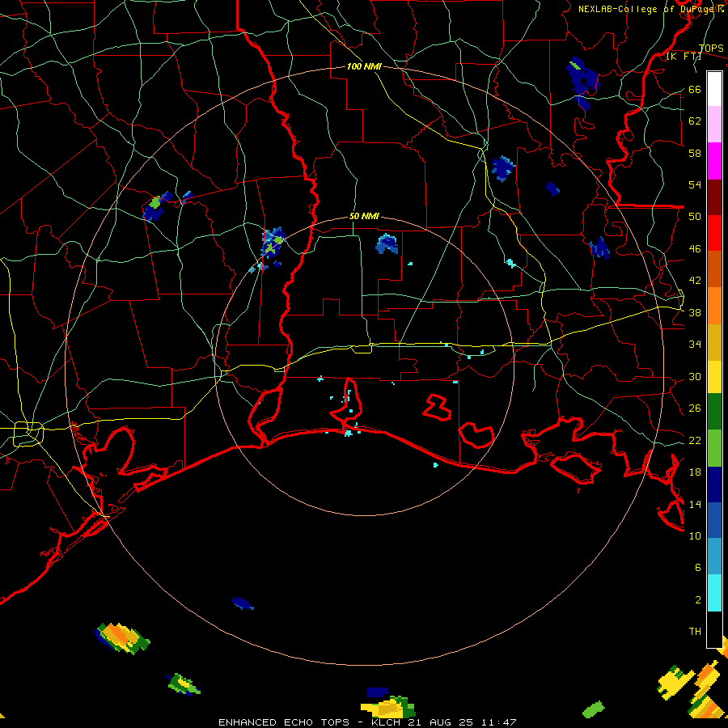Click the 38 scale value
728x728 pixels.
[x=695, y=312]
